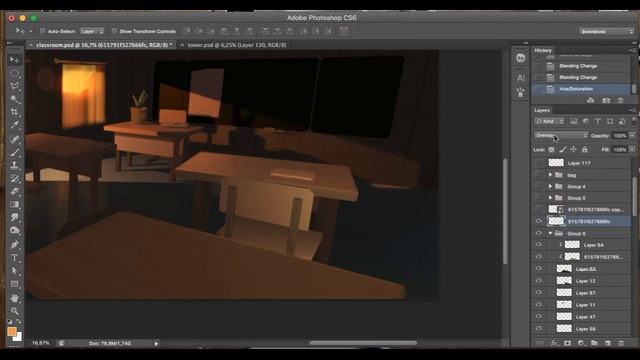Show the bag group

point(539,175)
